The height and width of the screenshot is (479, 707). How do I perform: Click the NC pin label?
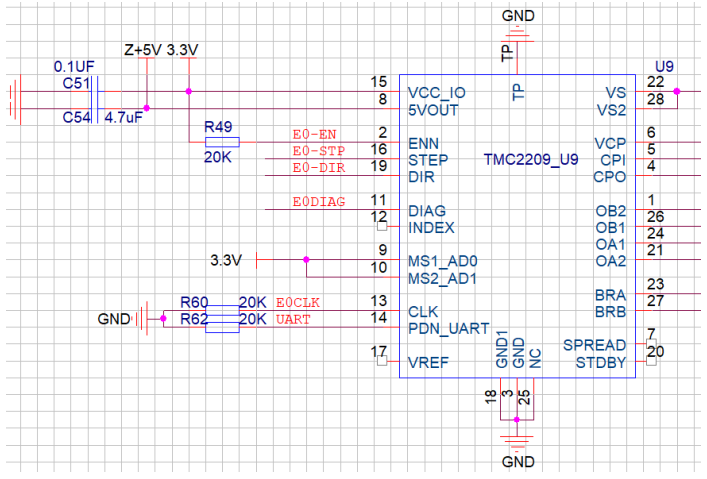point(535,358)
